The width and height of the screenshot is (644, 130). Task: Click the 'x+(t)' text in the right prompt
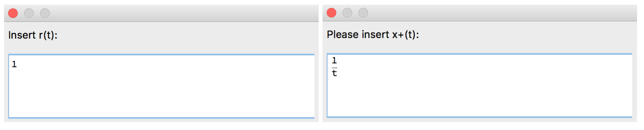coord(405,35)
